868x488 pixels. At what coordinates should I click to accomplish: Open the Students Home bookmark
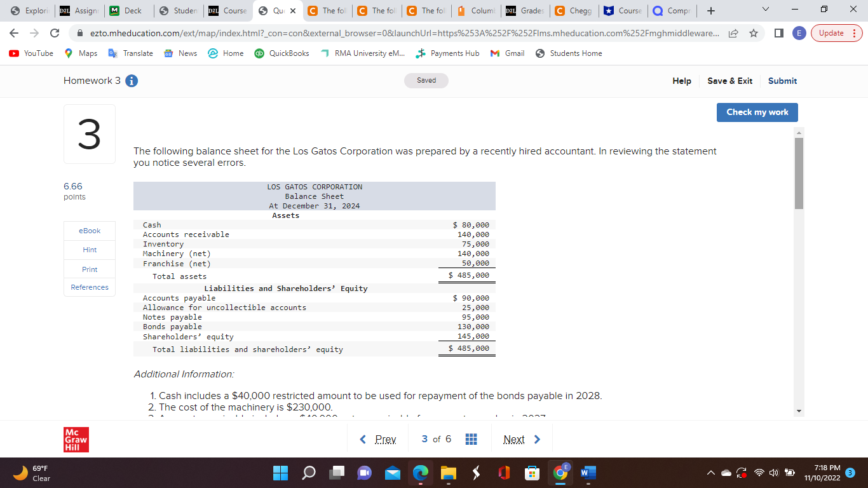click(569, 53)
